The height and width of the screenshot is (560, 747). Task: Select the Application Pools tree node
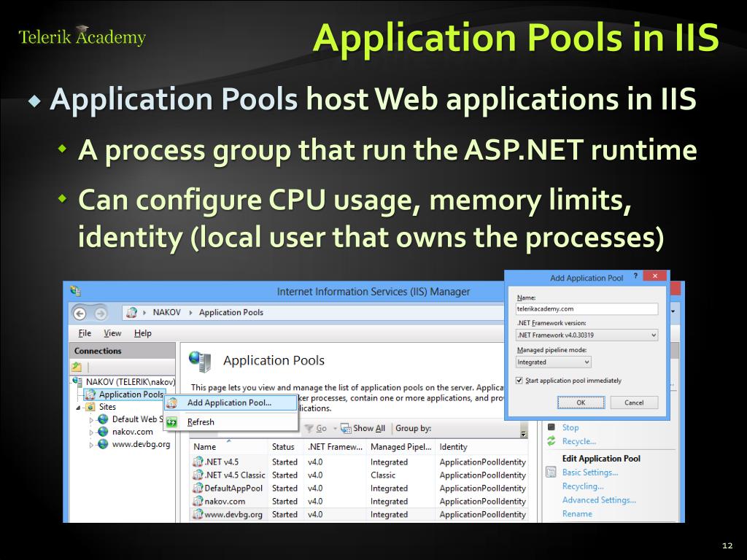[131, 394]
